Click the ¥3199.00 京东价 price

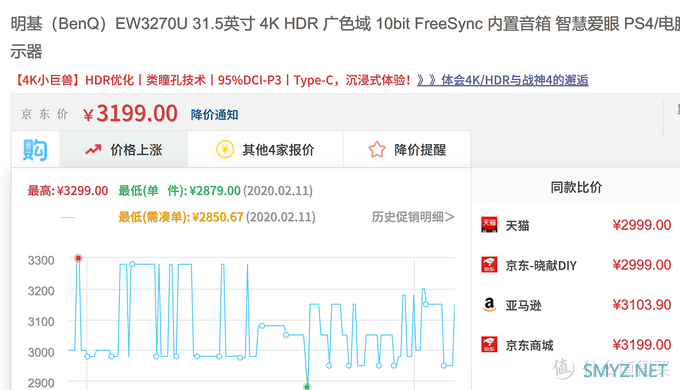point(130,114)
